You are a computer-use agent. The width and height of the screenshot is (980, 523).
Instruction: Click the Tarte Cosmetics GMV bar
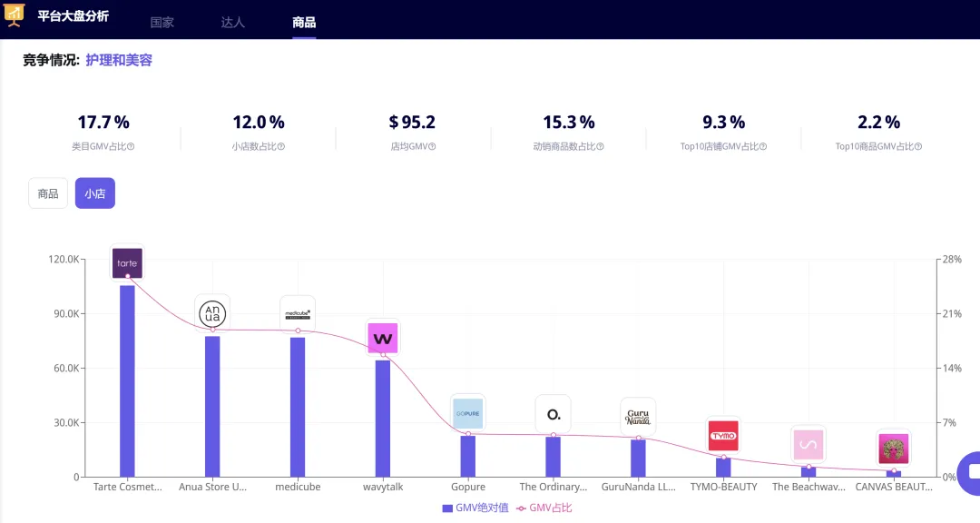[x=128, y=381]
